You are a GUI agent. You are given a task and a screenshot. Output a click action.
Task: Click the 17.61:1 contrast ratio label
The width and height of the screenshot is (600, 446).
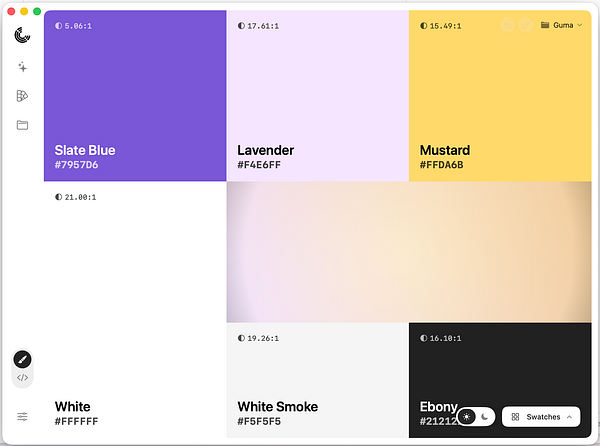(x=263, y=26)
